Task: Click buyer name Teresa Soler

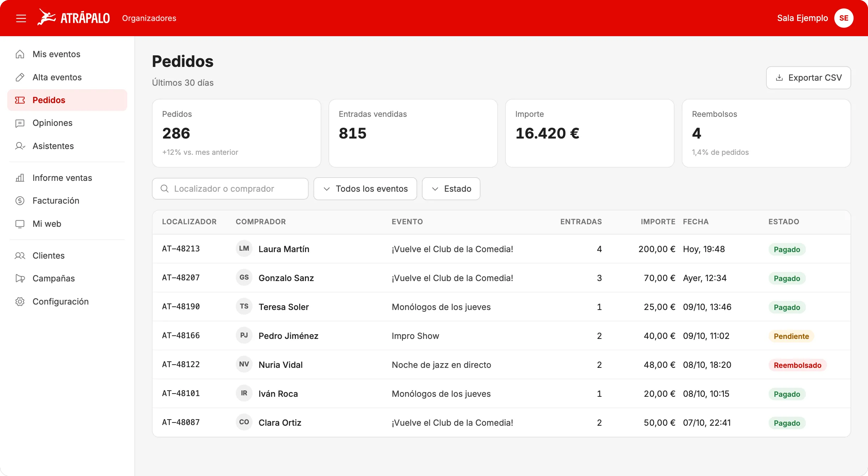Action: pyautogui.click(x=284, y=307)
